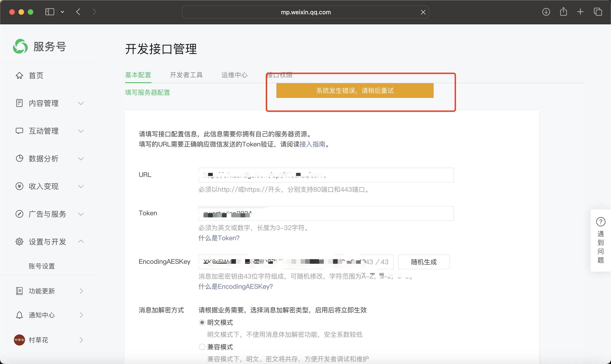Open 首页 home icon in sidebar
Screen dimensions: 611x364
19,75
